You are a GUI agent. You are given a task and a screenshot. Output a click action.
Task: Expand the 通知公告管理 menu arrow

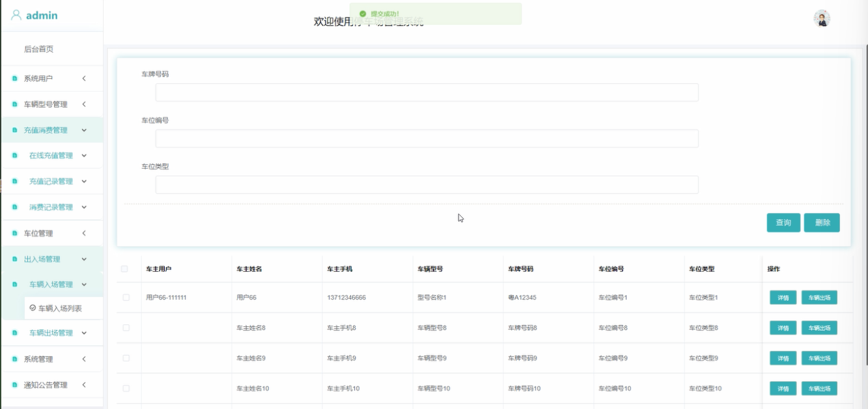(x=84, y=385)
